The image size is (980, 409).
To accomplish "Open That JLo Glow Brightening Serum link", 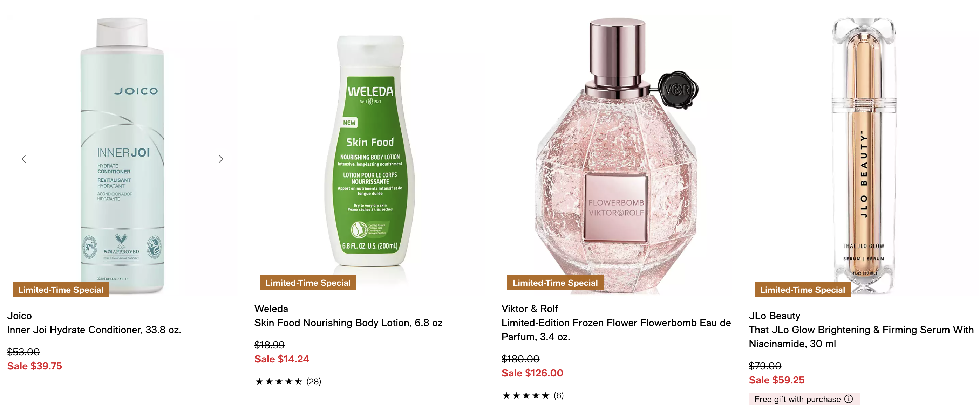I will point(861,337).
